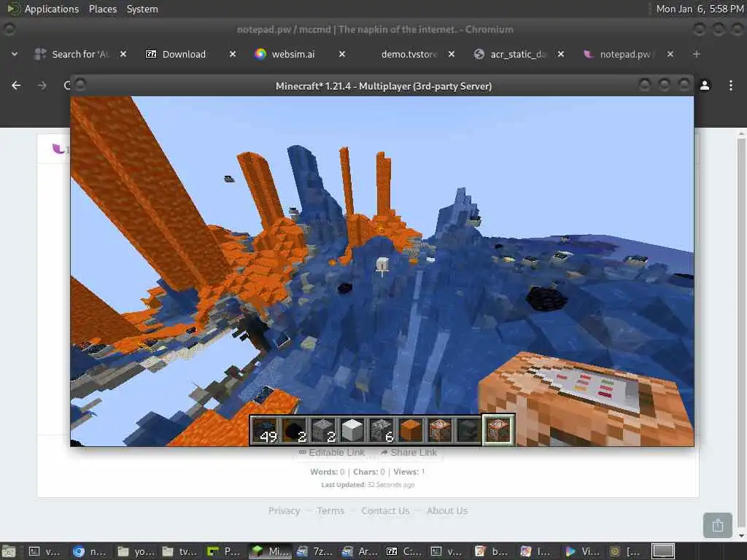
Task: Switch to the Download tab
Action: click(x=183, y=54)
